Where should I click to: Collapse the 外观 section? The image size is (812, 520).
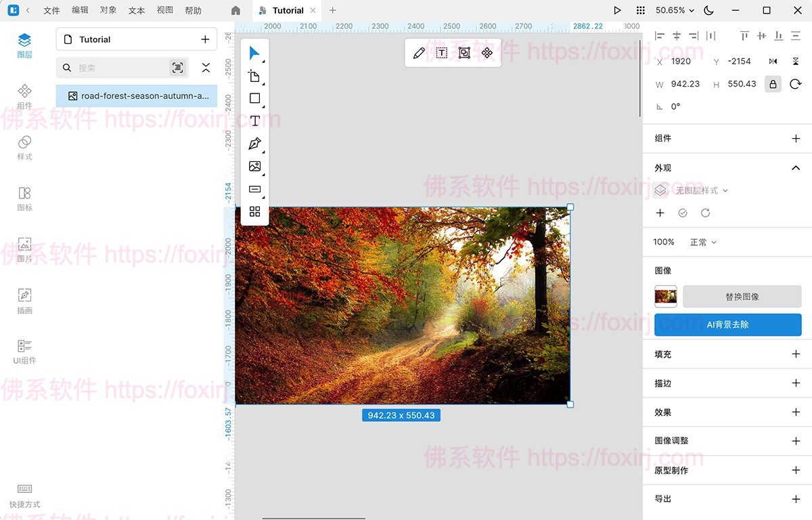pyautogui.click(x=796, y=168)
